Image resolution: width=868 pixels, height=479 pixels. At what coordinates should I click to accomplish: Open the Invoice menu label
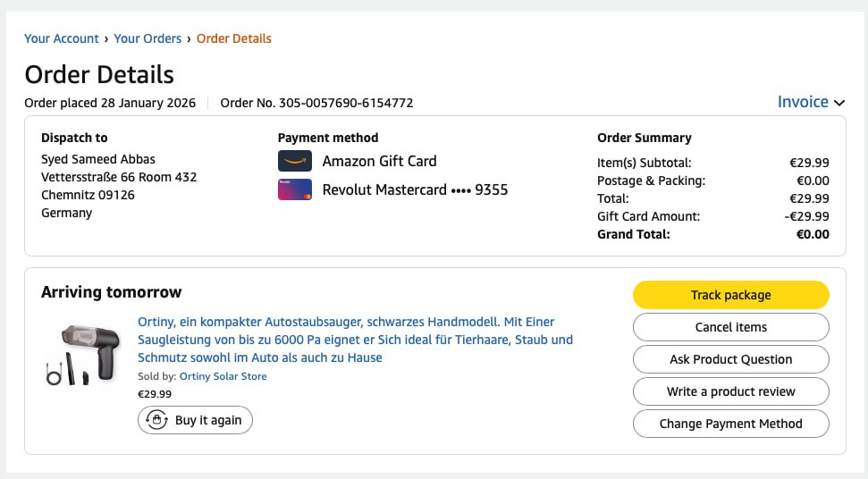[x=803, y=102]
